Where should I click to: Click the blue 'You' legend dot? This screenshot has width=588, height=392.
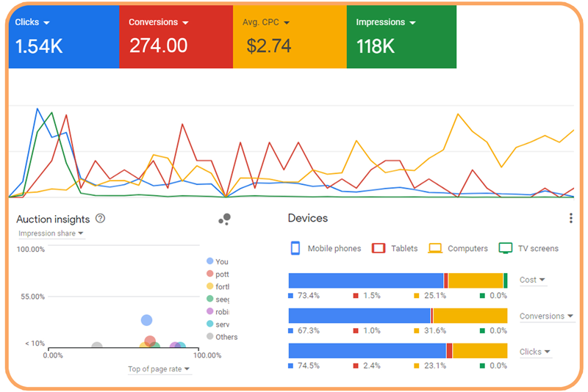coord(210,261)
